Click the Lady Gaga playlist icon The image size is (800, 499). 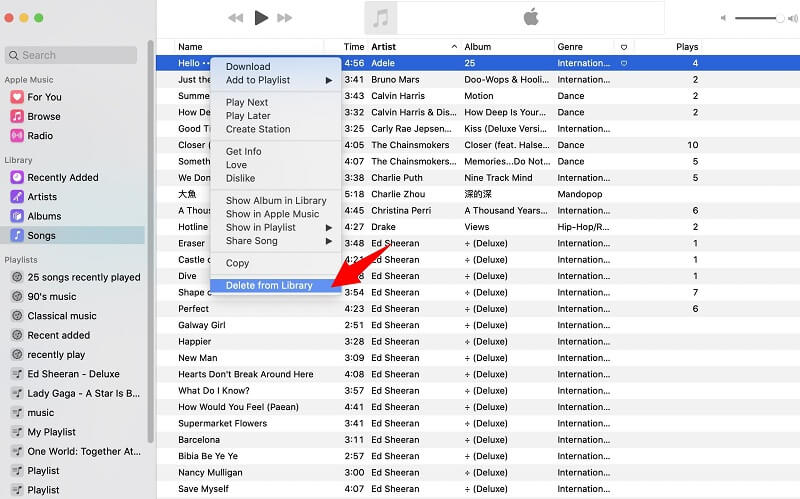[17, 393]
